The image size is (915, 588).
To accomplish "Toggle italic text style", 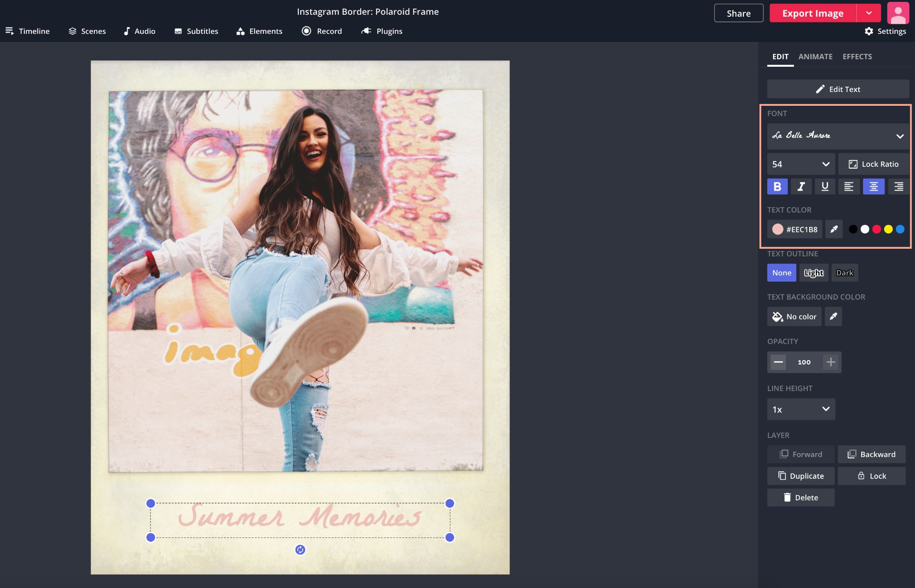I will (x=801, y=187).
